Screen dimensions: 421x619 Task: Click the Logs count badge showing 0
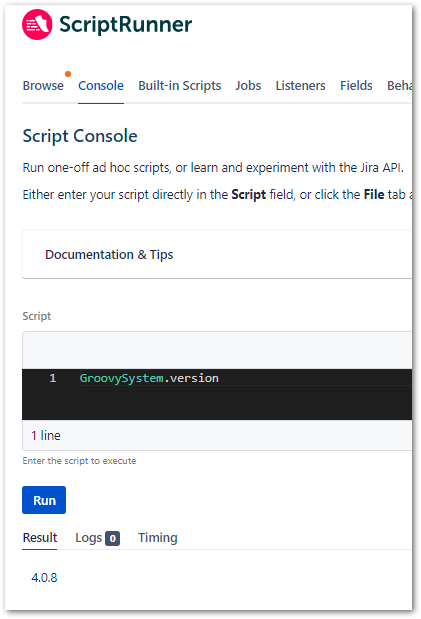(113, 538)
